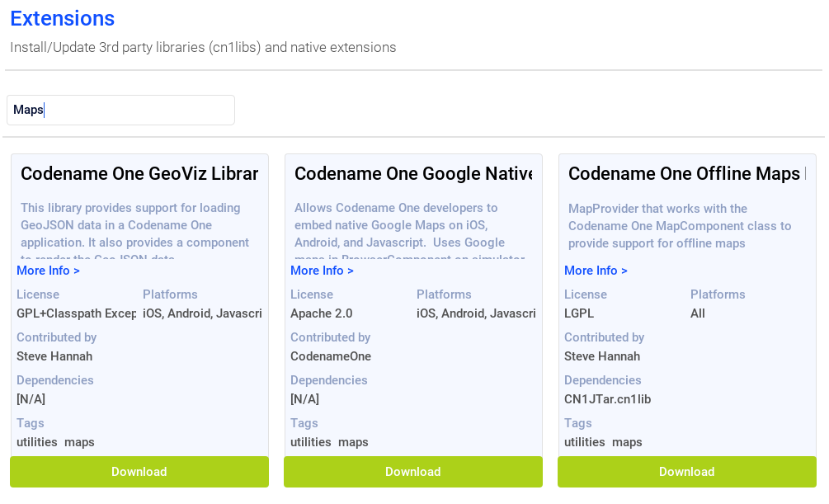Download the Codename One GeoViz Library
Screen dimensions: 829x504
tap(139, 472)
